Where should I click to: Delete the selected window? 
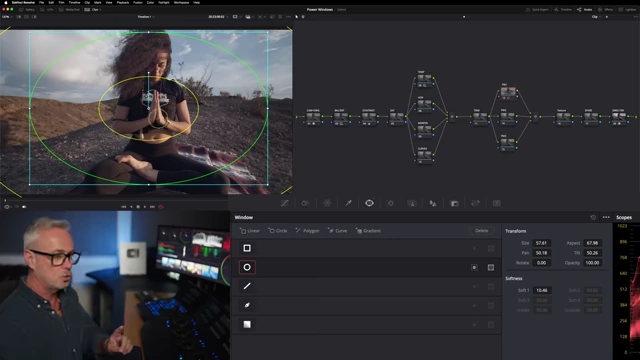(x=482, y=231)
